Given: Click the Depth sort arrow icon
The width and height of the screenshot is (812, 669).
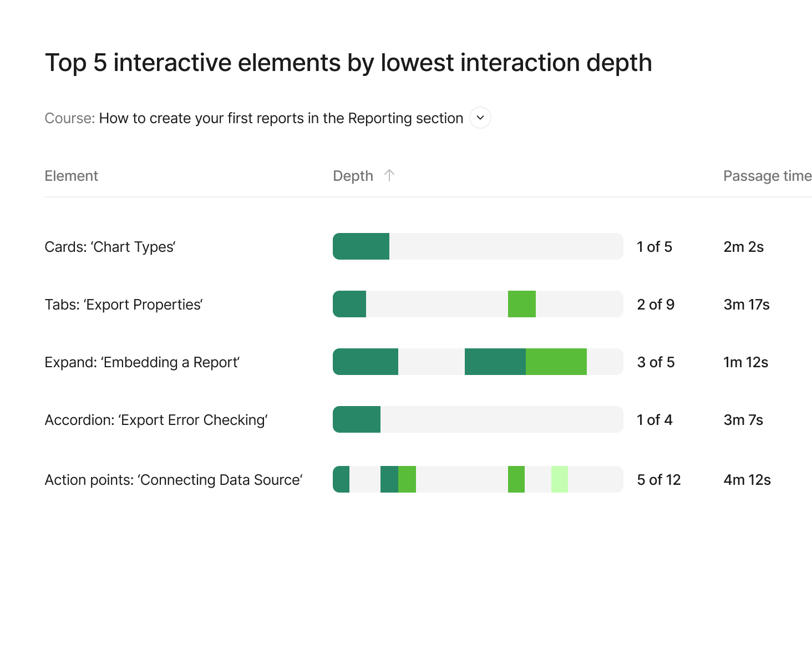Looking at the screenshot, I should [389, 175].
